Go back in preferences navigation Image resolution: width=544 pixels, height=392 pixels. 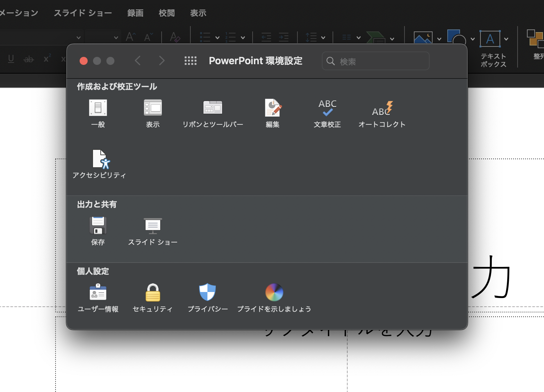pos(138,61)
